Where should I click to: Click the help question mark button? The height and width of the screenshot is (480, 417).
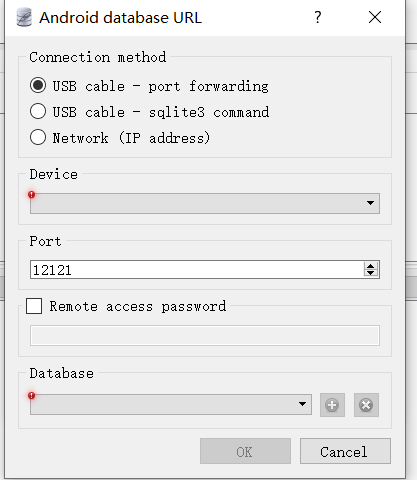[x=318, y=17]
